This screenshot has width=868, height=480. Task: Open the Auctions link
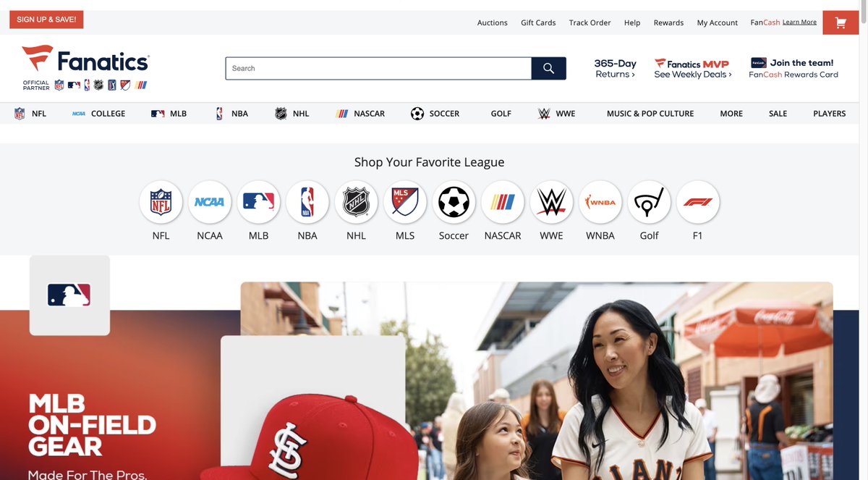pyautogui.click(x=493, y=22)
